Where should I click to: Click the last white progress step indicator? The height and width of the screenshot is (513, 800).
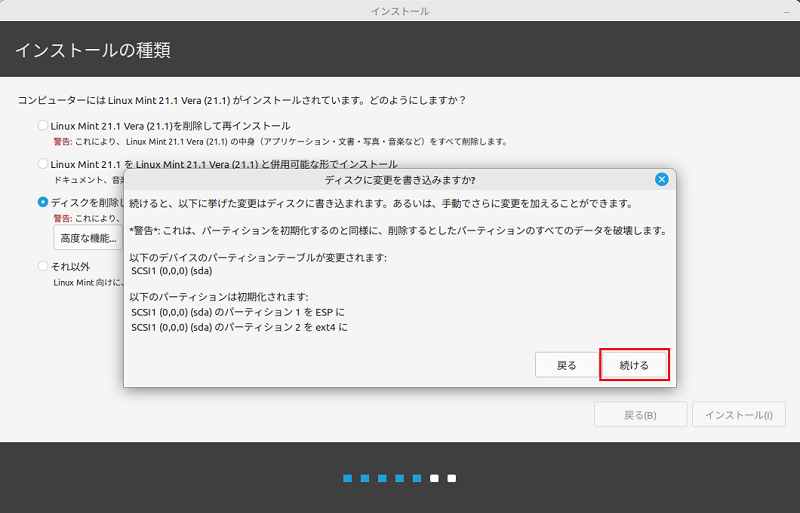(x=452, y=478)
